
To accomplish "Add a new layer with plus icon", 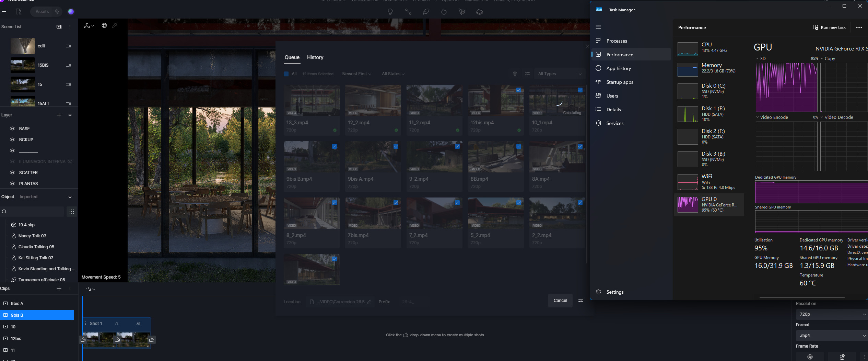I will point(59,115).
